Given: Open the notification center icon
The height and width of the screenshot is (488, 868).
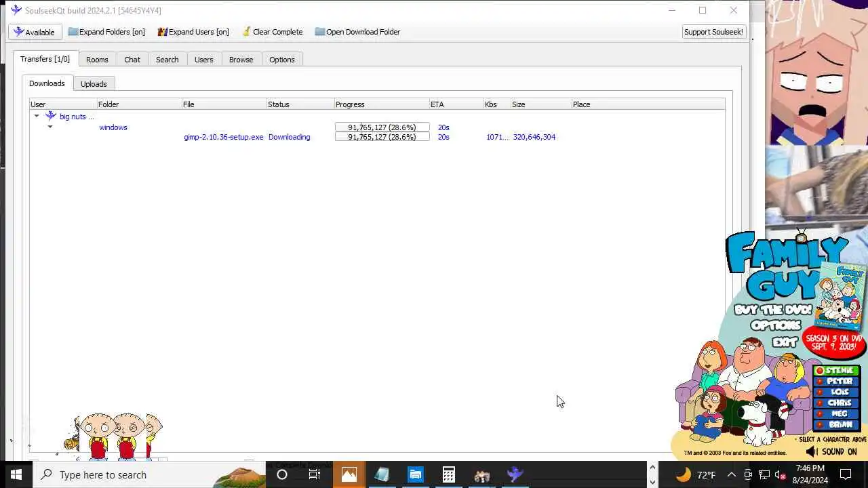Looking at the screenshot, I should coord(846,474).
